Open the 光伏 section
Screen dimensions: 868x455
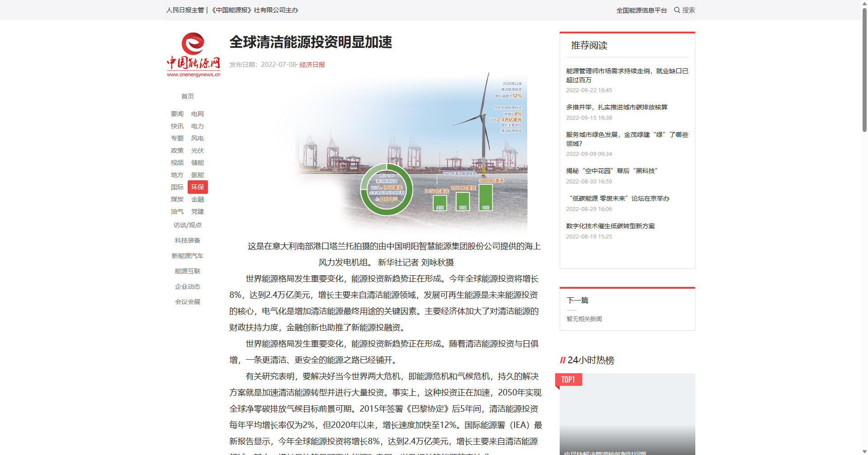(x=198, y=150)
